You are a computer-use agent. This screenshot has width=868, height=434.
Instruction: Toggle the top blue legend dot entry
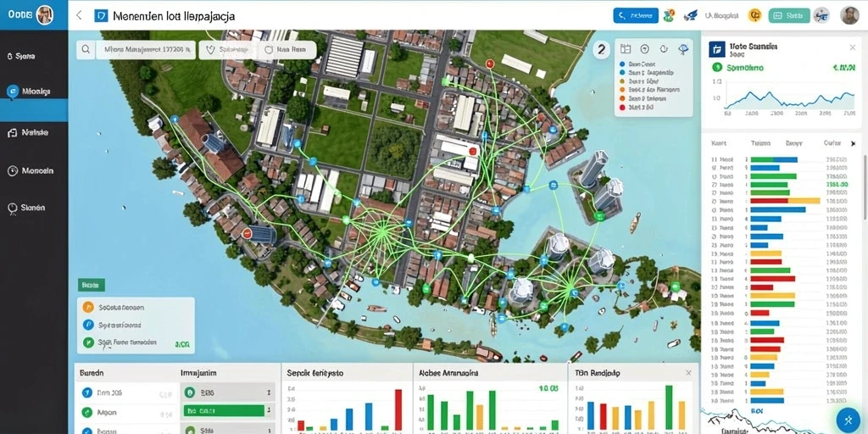coord(622,64)
